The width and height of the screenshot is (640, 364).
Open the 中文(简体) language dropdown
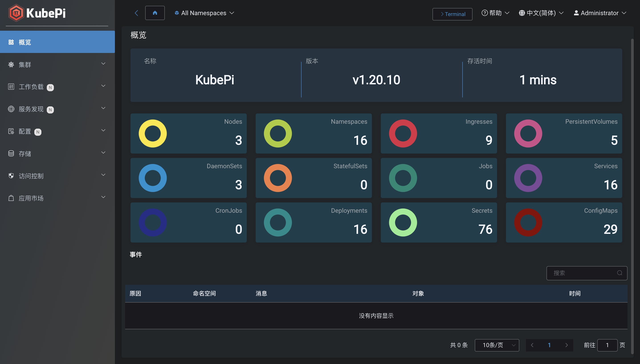pyautogui.click(x=541, y=13)
